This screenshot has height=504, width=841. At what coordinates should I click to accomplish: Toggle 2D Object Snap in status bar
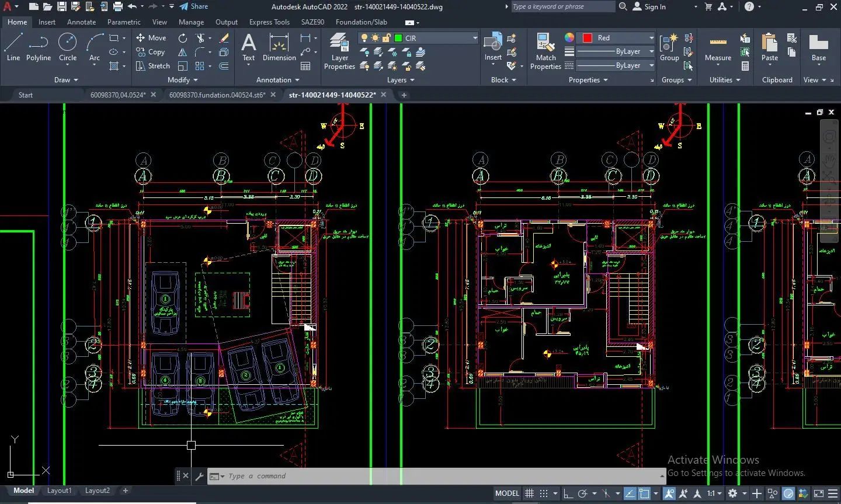pos(644,493)
